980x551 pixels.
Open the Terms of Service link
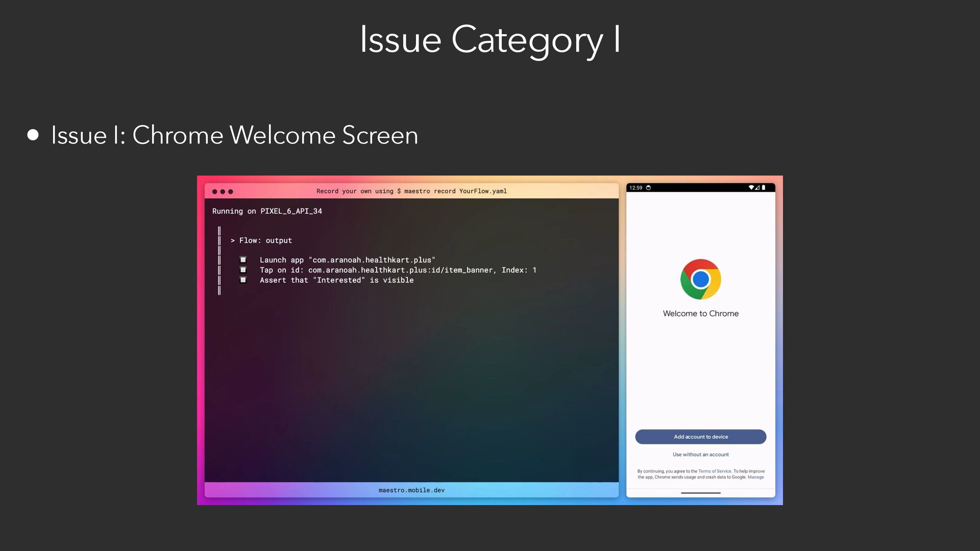click(x=715, y=471)
